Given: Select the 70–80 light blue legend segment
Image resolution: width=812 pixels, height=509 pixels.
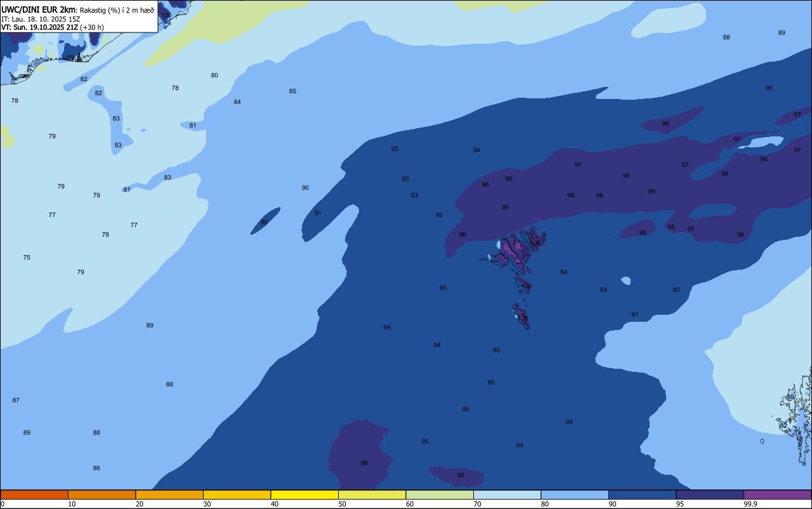Looking at the screenshot, I should pos(507,494).
